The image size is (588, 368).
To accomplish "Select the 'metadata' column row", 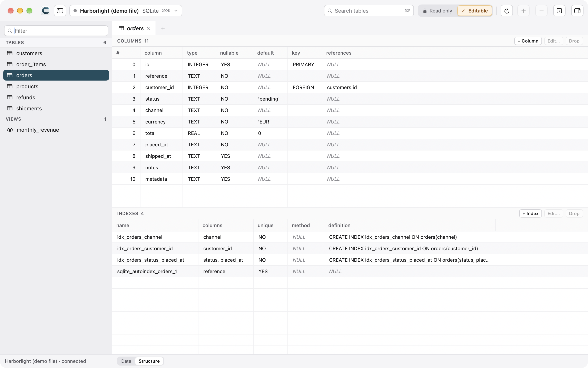I will point(350,179).
